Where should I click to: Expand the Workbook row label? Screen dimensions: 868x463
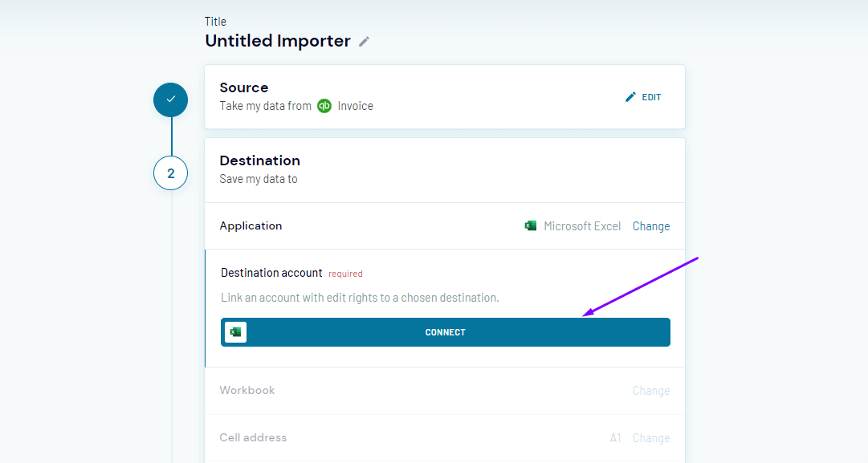click(x=247, y=390)
